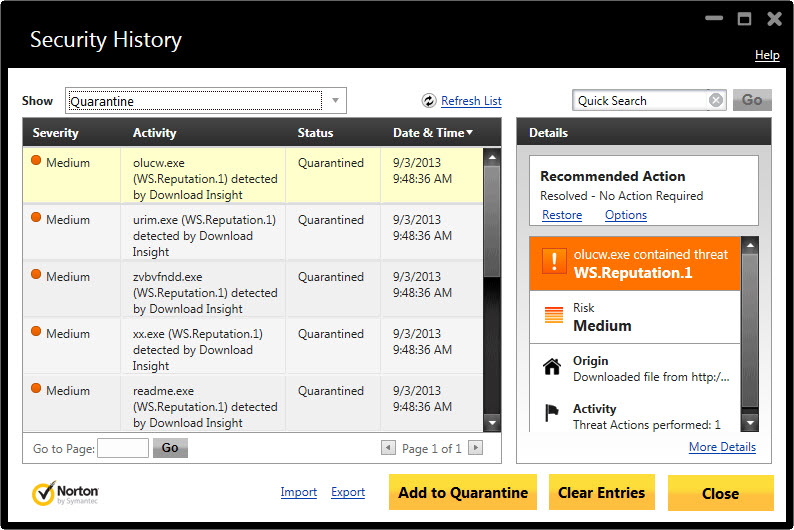The width and height of the screenshot is (794, 530).
Task: Open the More Details link
Action: tap(722, 447)
